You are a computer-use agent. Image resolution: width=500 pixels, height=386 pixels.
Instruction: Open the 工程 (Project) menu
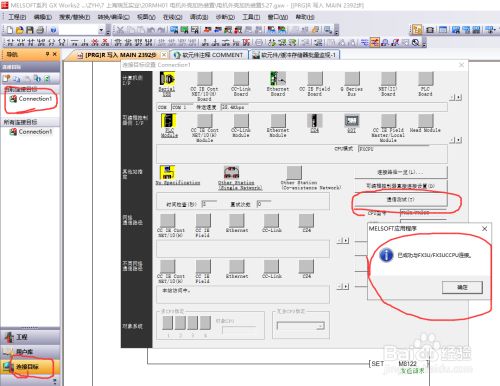(x=17, y=17)
